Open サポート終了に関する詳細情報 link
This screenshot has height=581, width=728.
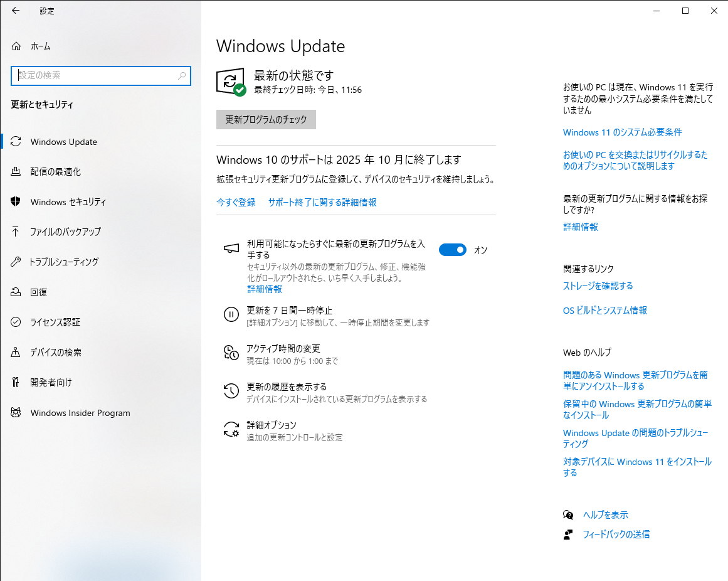click(x=322, y=202)
